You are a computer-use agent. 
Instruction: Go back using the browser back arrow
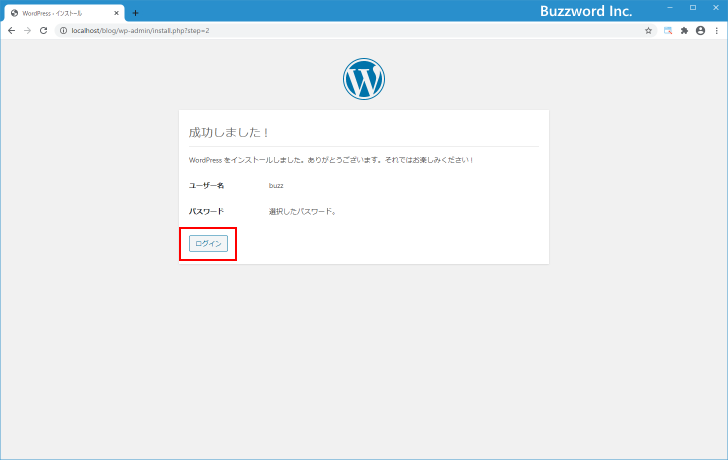tap(11, 31)
